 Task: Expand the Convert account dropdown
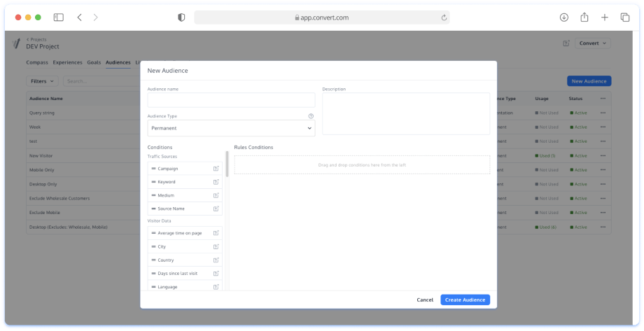pyautogui.click(x=593, y=43)
